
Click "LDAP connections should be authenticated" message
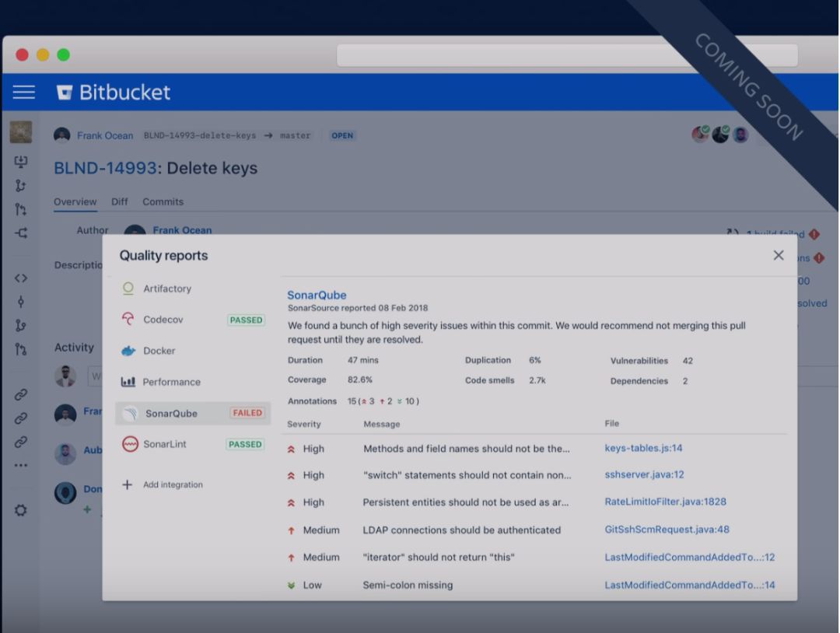pyautogui.click(x=462, y=530)
